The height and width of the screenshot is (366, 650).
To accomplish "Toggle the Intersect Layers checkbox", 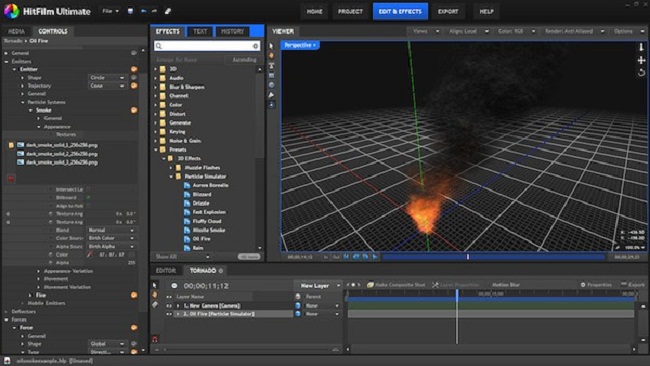I will [x=88, y=189].
